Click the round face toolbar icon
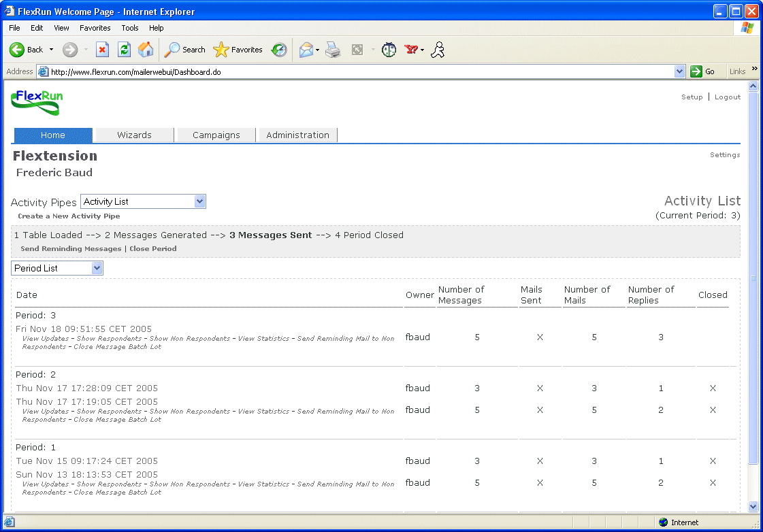Screen dimensions: 763x532 click(389, 50)
